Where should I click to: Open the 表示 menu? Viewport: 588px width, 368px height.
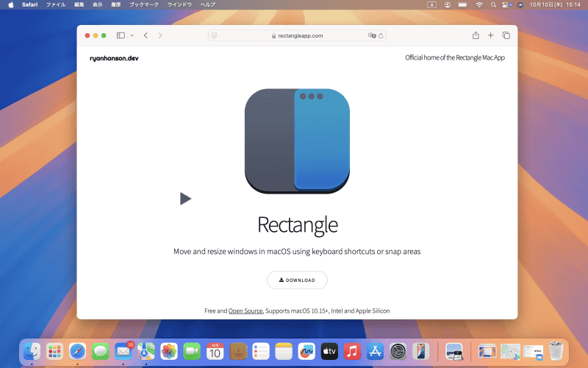(x=98, y=4)
